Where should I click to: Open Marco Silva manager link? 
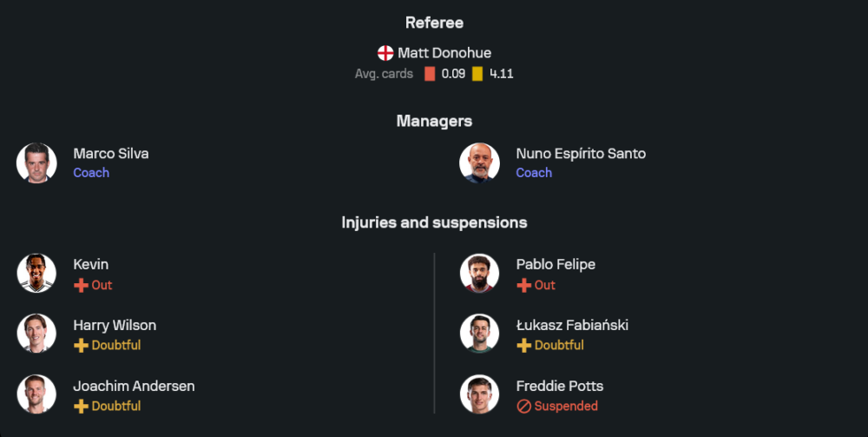pos(110,154)
